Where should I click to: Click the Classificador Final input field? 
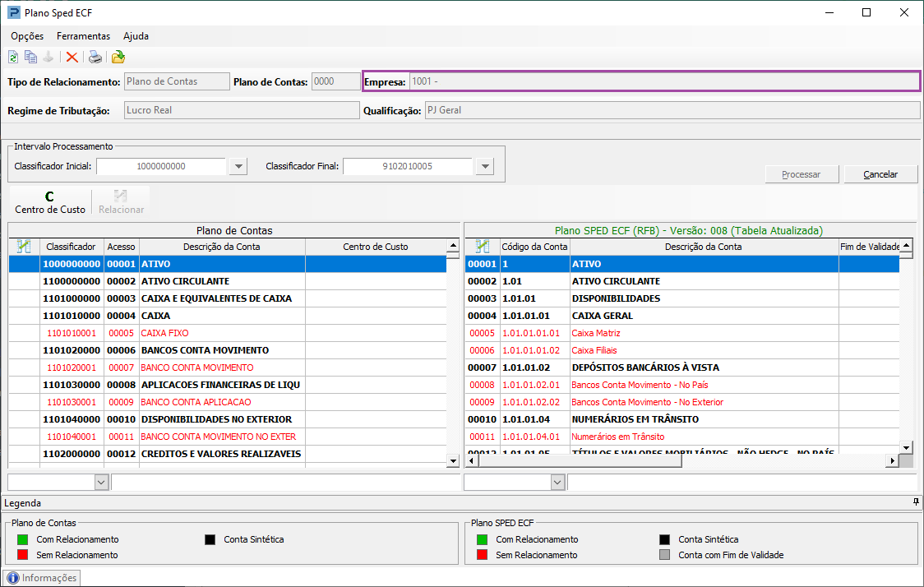pos(408,166)
